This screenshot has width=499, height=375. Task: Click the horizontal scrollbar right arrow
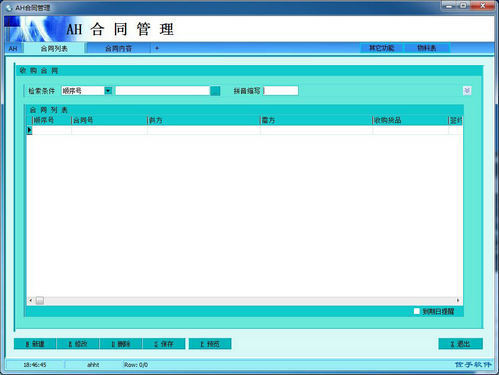click(x=458, y=301)
